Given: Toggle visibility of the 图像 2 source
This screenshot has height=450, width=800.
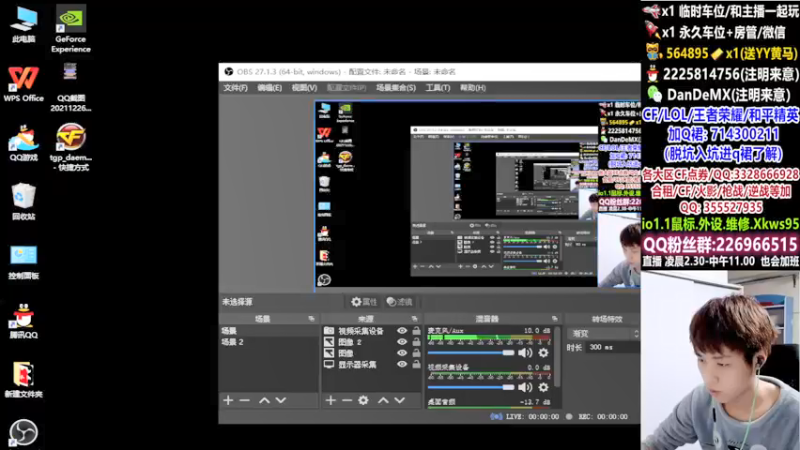Looking at the screenshot, I should tap(402, 342).
